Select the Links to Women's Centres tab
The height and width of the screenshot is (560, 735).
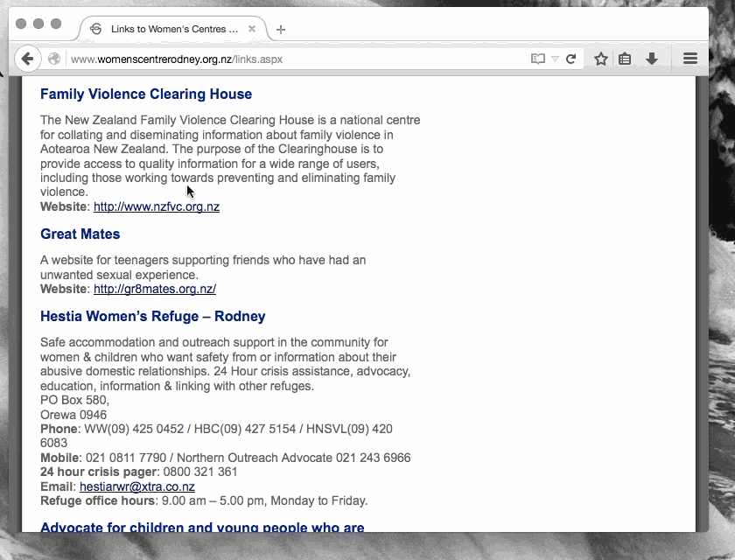coord(173,29)
